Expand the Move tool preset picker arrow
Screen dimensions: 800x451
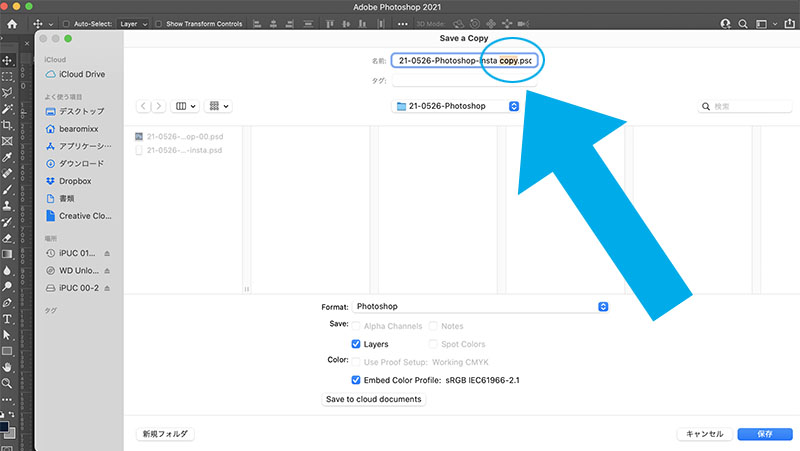pyautogui.click(x=51, y=24)
